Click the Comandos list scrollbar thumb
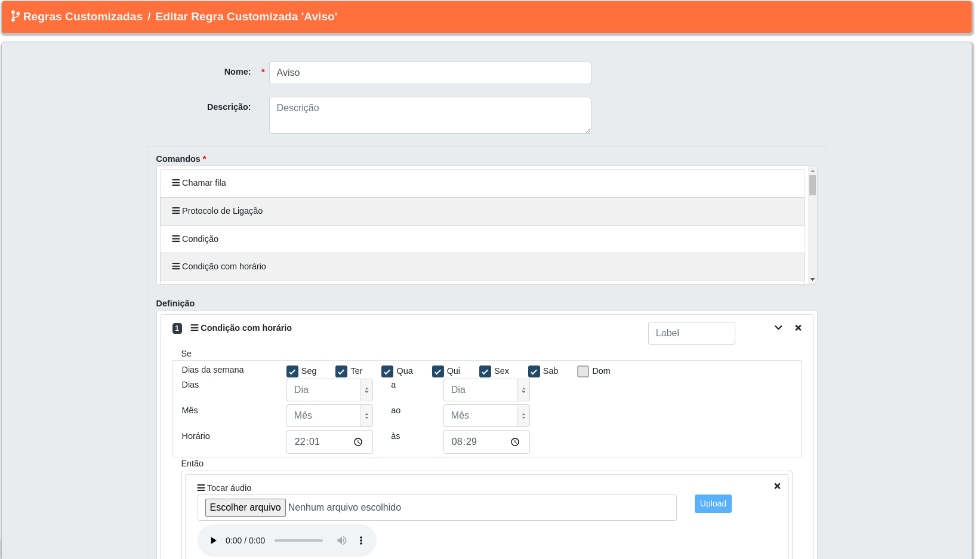The height and width of the screenshot is (559, 980). tap(812, 185)
